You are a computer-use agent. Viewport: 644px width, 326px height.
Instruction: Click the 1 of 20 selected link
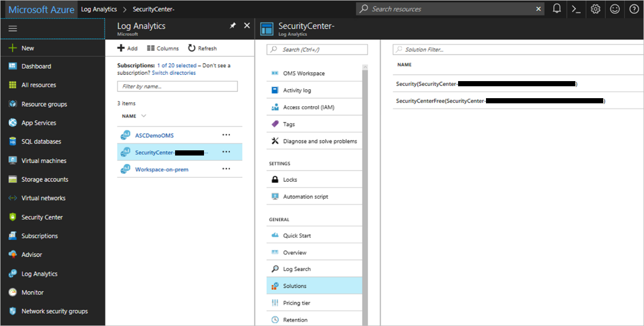[x=177, y=66]
